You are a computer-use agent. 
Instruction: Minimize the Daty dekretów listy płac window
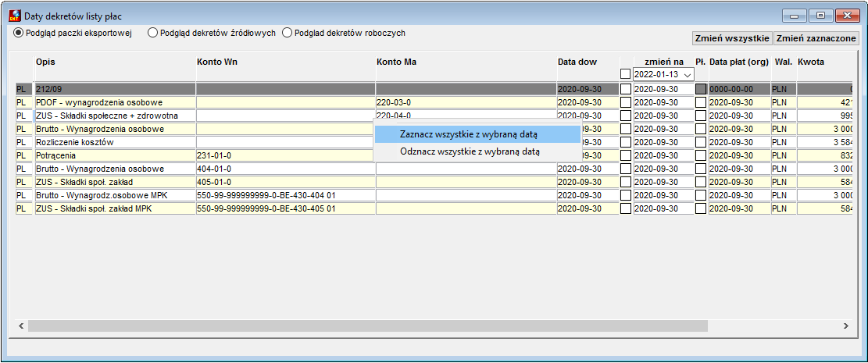click(795, 16)
